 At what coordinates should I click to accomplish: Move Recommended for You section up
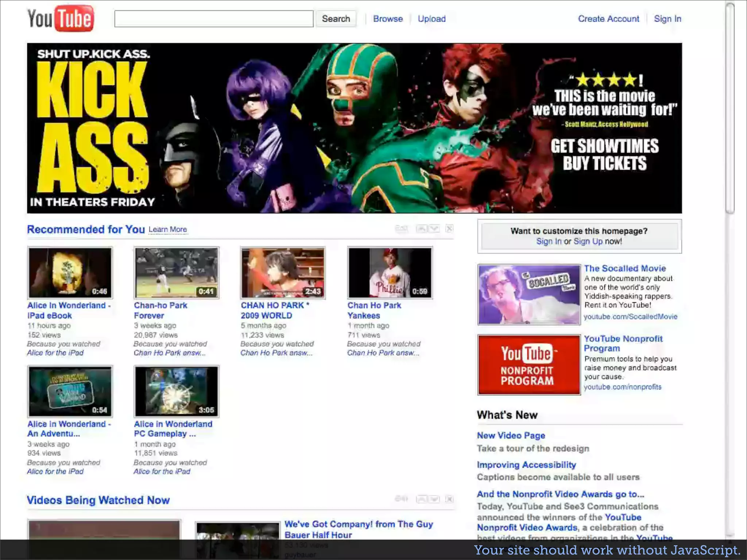click(422, 229)
